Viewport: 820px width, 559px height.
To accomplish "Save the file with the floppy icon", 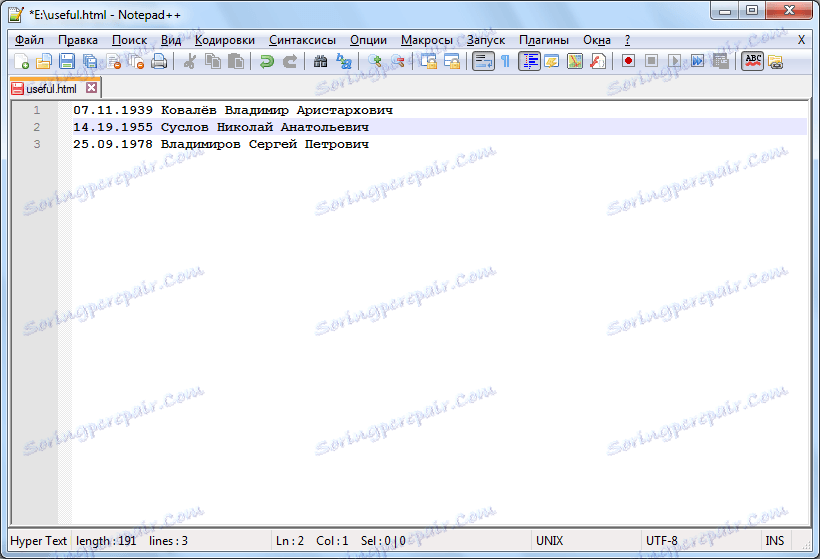I will (67, 62).
